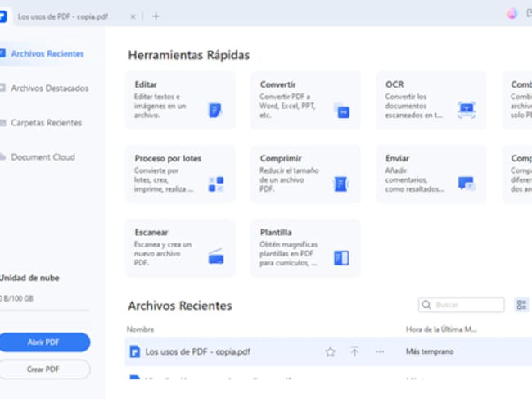Open the Convertir PDF tool icon

[x=341, y=110]
